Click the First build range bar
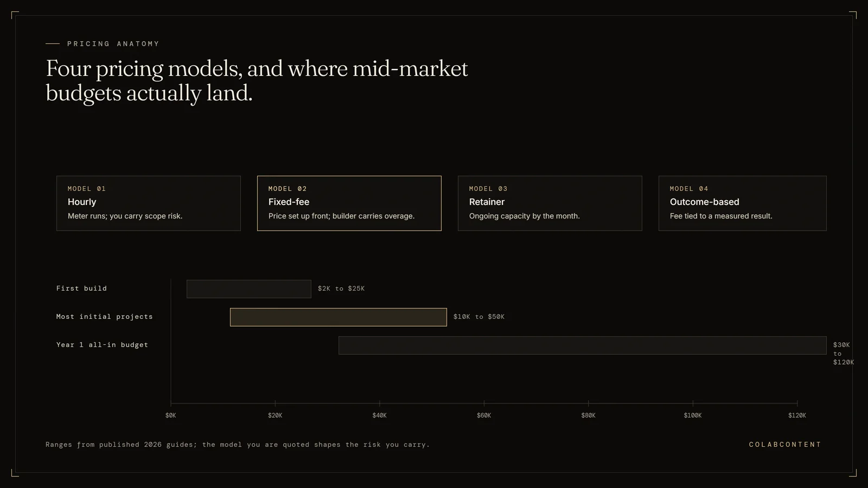The image size is (868, 488). point(249,289)
